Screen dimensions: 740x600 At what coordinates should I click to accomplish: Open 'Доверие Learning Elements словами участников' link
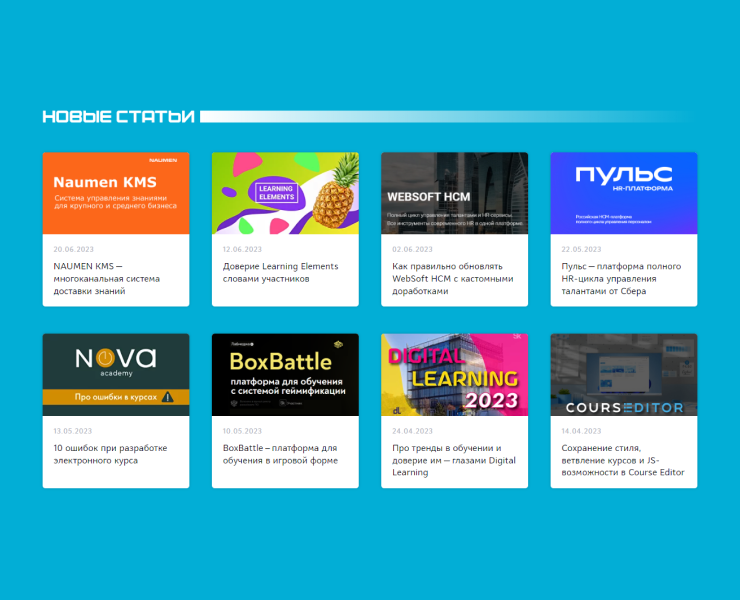[280, 272]
